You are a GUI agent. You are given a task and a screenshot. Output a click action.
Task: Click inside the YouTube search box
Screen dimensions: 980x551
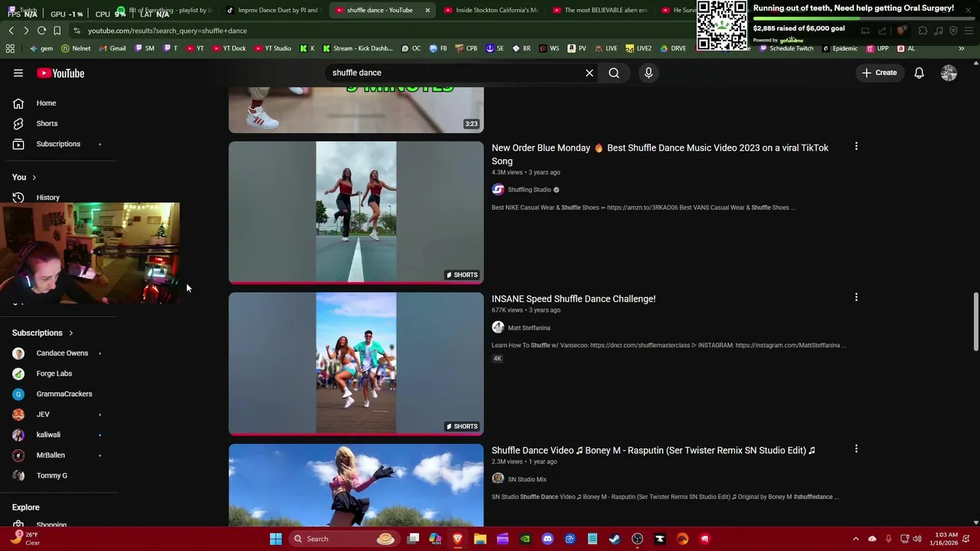456,73
